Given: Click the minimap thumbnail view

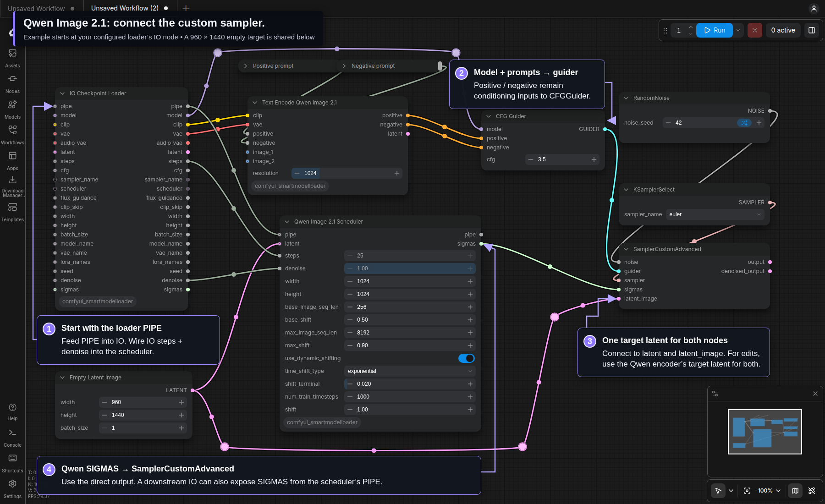Looking at the screenshot, I should pos(765,432).
